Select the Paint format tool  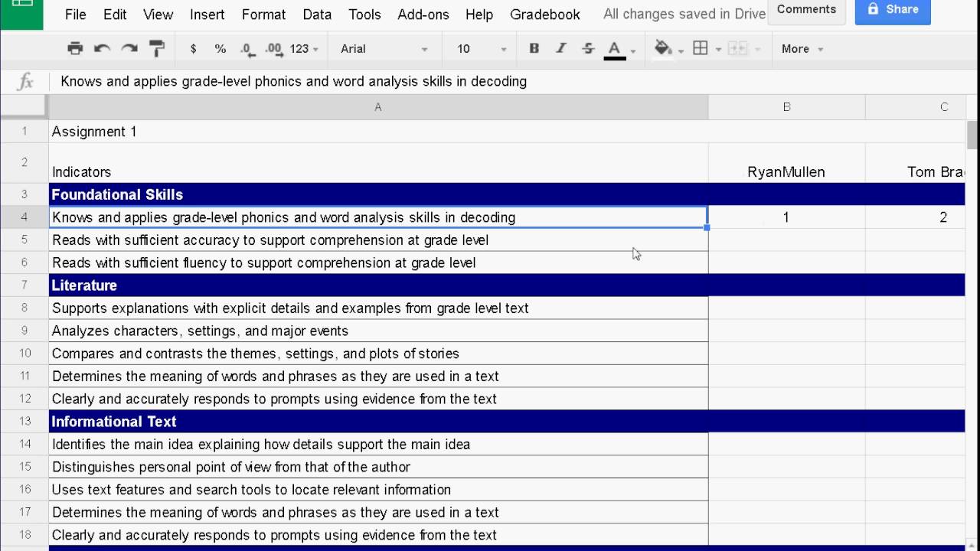tap(157, 48)
